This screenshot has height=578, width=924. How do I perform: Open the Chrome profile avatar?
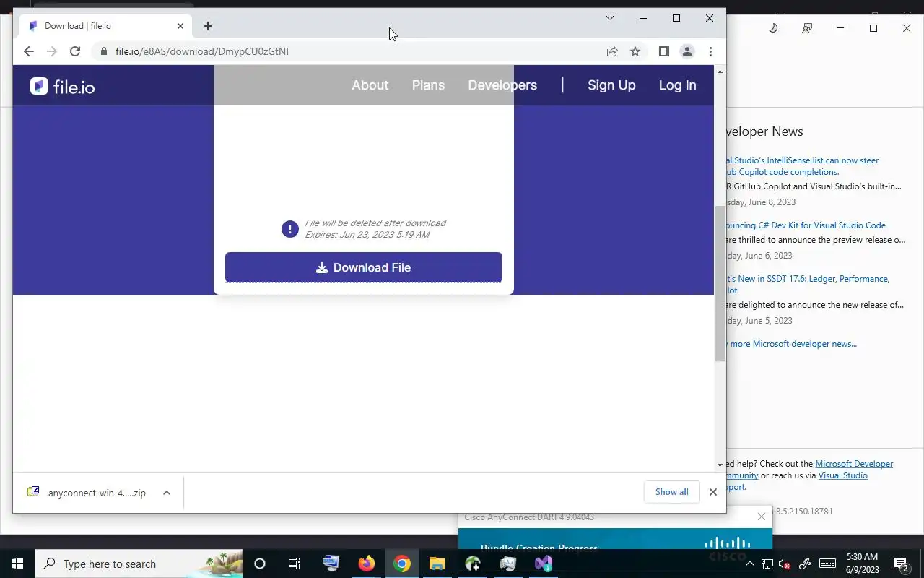(x=687, y=51)
